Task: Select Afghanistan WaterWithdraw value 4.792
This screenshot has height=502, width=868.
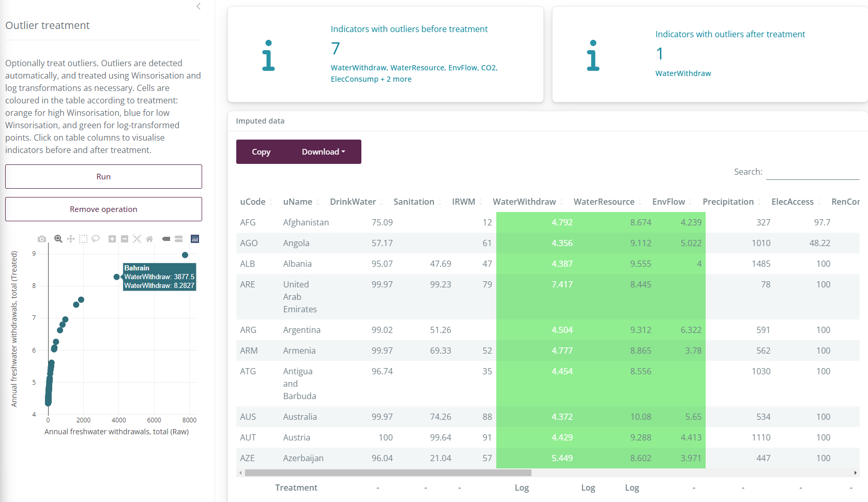Action: 562,222
